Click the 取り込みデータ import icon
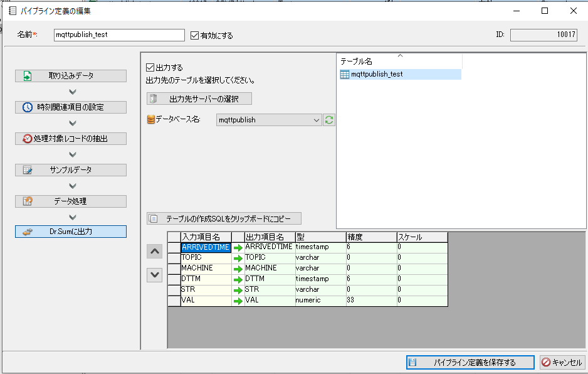The image size is (588, 374). click(28, 76)
